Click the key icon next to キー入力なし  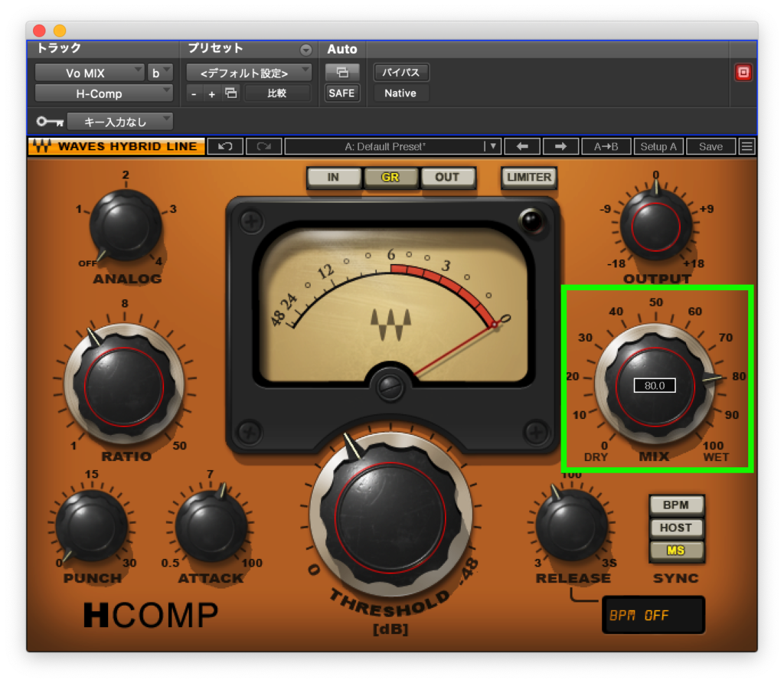coord(49,121)
